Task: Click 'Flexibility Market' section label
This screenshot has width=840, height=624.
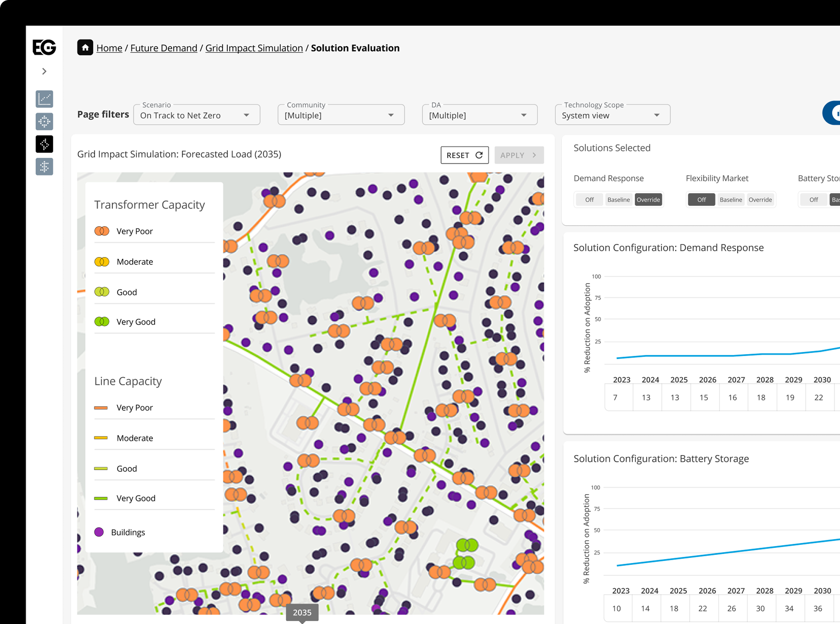Action: pyautogui.click(x=717, y=178)
